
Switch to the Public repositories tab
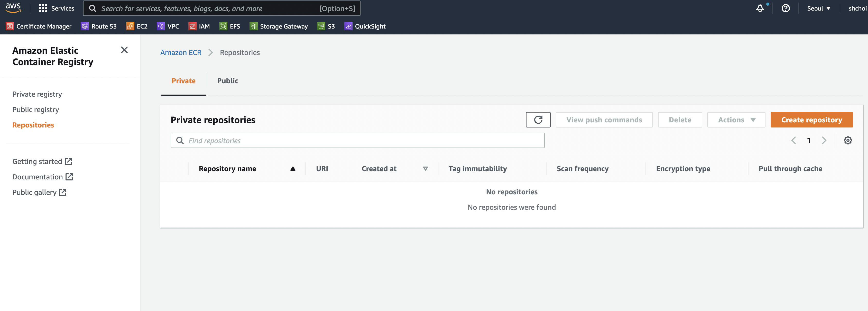(227, 81)
